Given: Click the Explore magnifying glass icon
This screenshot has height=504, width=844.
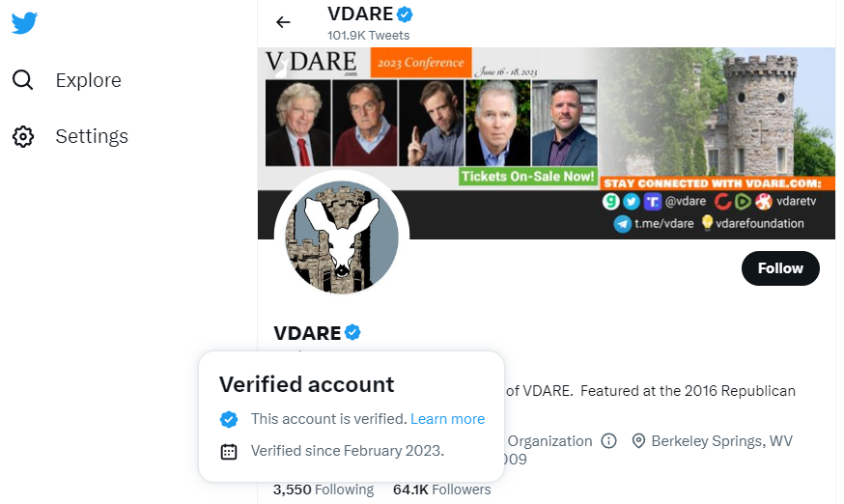Looking at the screenshot, I should (23, 80).
